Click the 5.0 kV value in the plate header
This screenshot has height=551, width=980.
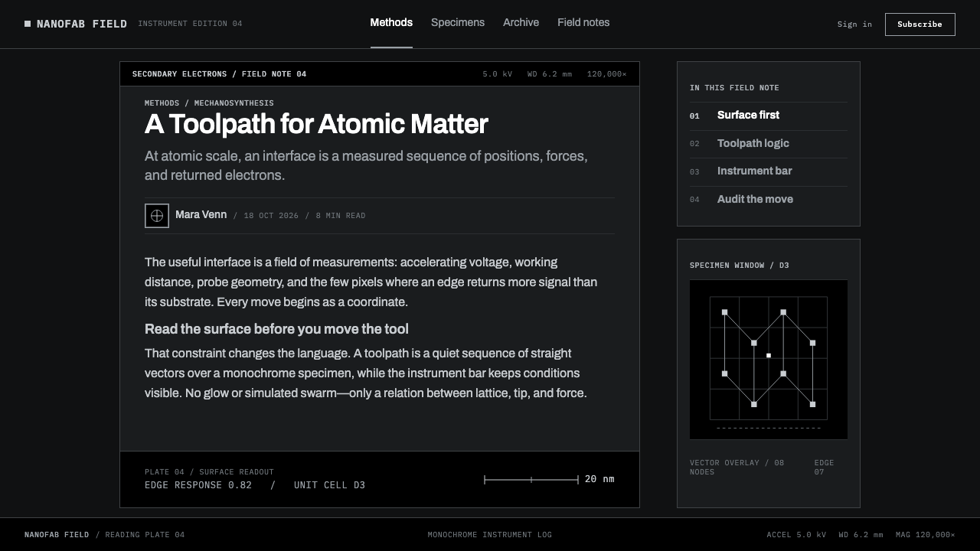point(498,74)
